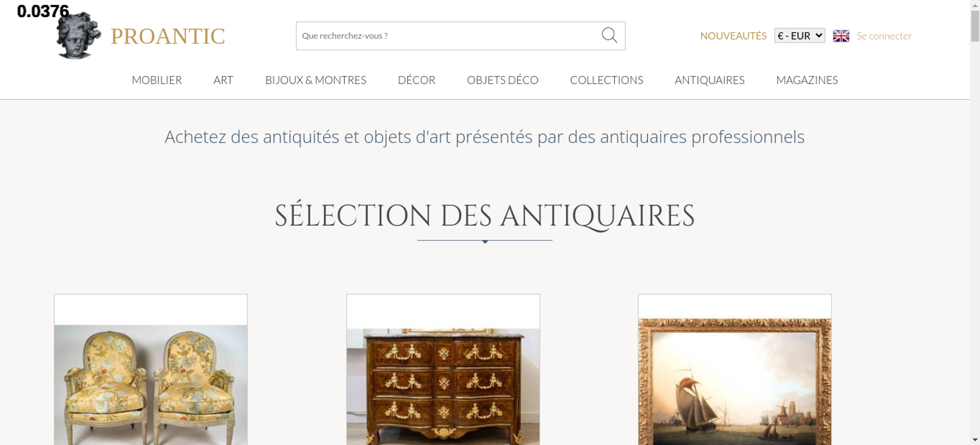Open the MOBILIER menu
The image size is (980, 445).
point(157,80)
